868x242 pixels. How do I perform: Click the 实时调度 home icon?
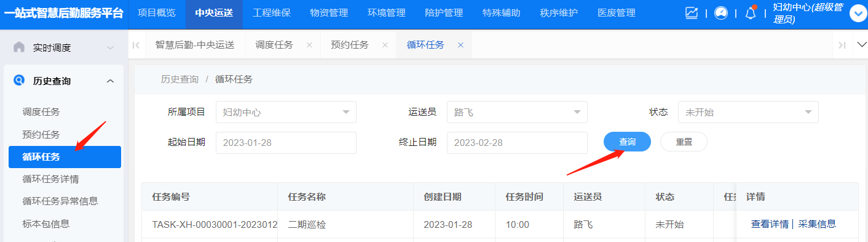tap(19, 47)
